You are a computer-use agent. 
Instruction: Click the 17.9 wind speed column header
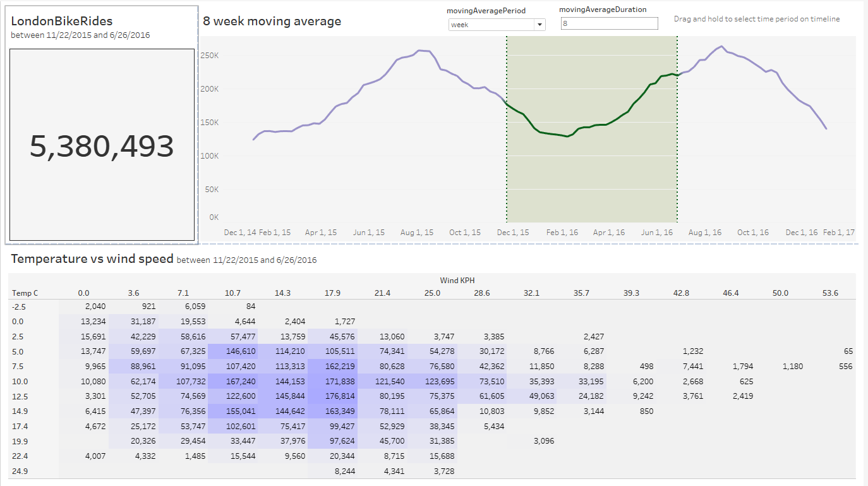tap(332, 293)
